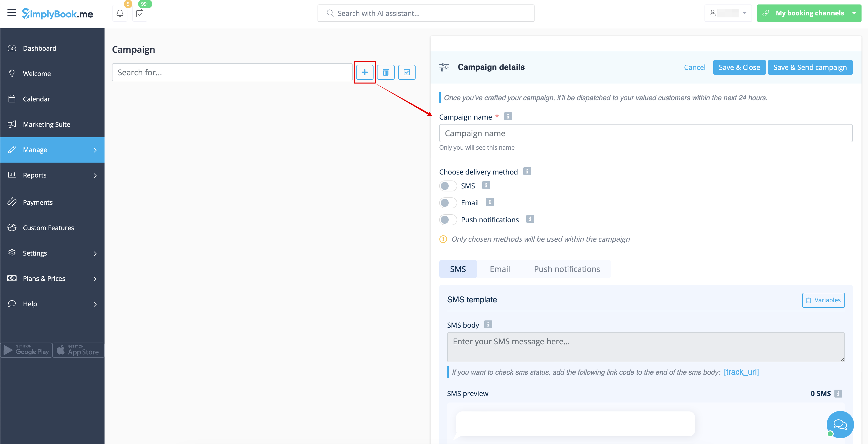
Task: Open the Email delivery info icon
Action: point(489,202)
